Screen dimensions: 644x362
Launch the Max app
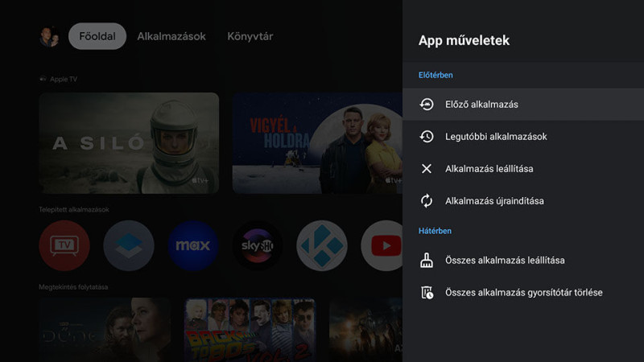(193, 245)
